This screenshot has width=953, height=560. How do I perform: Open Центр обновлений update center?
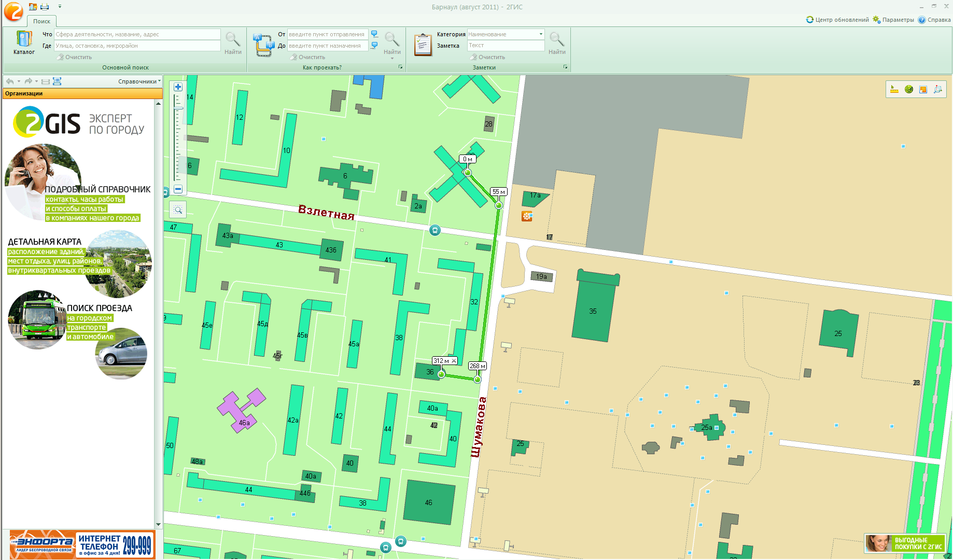pos(837,20)
